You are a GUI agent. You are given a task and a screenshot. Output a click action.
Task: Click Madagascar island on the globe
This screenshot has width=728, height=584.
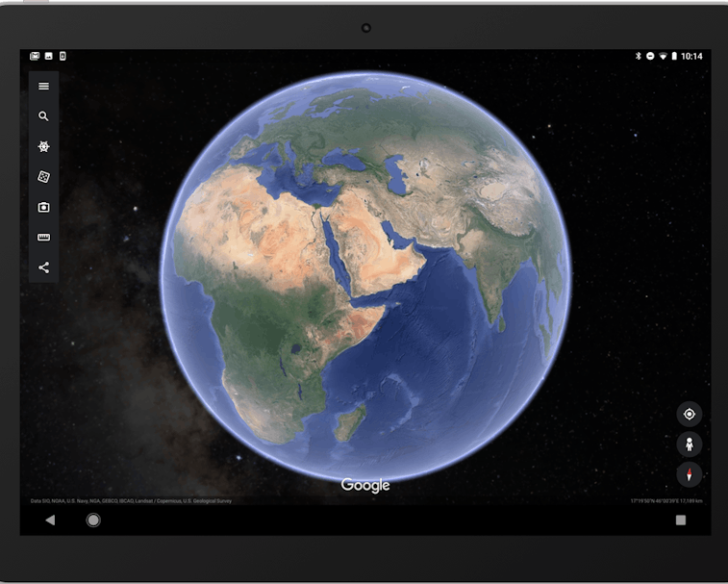tap(353, 419)
